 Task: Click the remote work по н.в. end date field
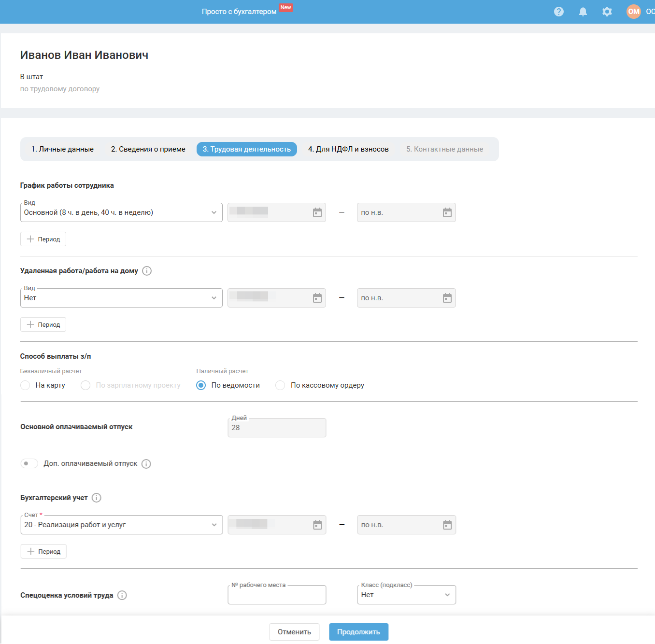(407, 298)
